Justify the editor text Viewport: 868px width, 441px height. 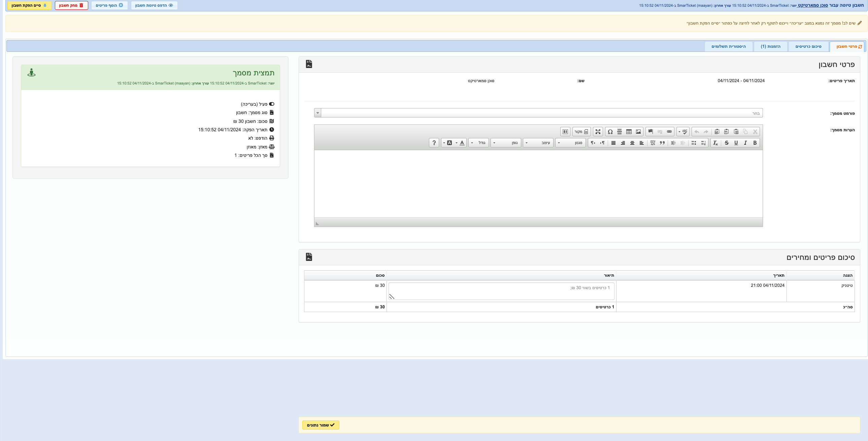(x=613, y=143)
